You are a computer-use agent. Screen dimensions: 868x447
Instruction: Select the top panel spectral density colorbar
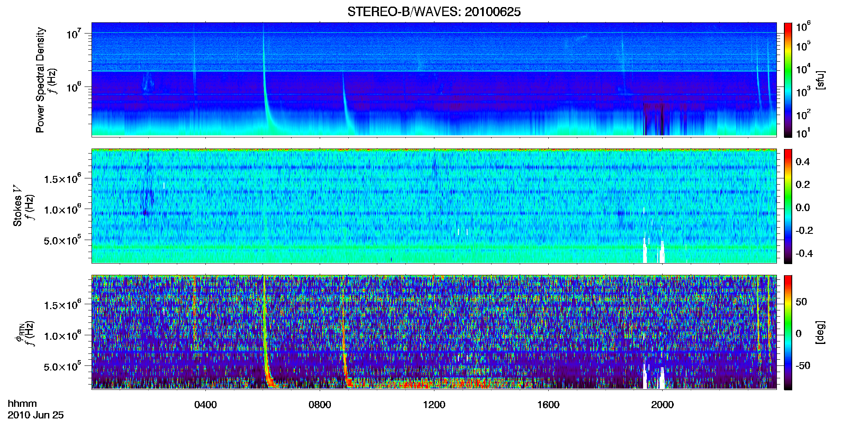click(788, 80)
